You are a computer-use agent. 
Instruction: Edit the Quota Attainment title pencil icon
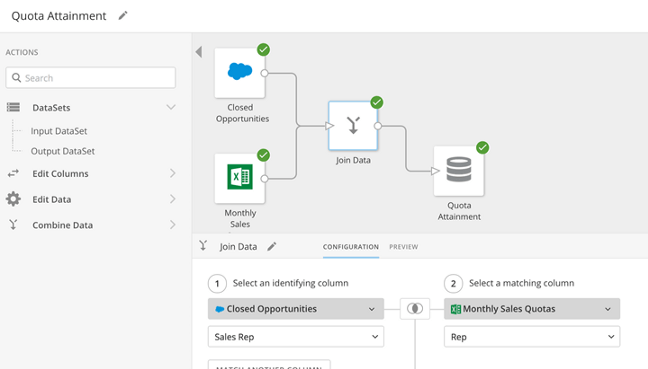point(123,16)
